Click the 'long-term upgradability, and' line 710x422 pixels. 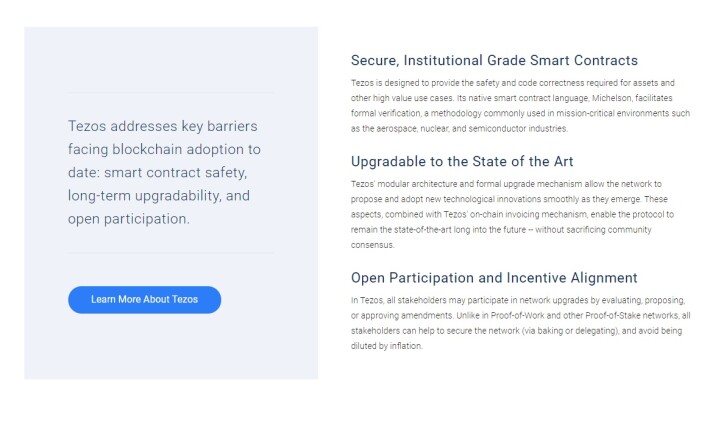tap(159, 196)
